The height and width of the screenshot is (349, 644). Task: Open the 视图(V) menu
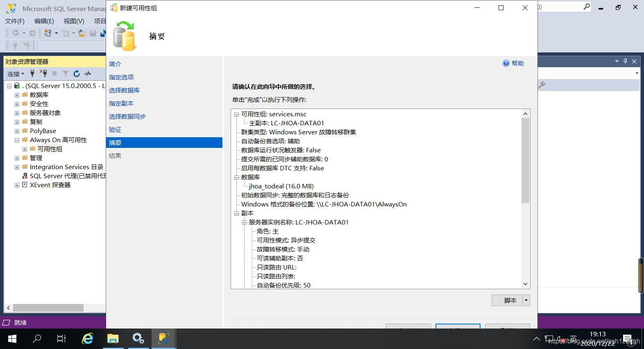[x=74, y=21]
